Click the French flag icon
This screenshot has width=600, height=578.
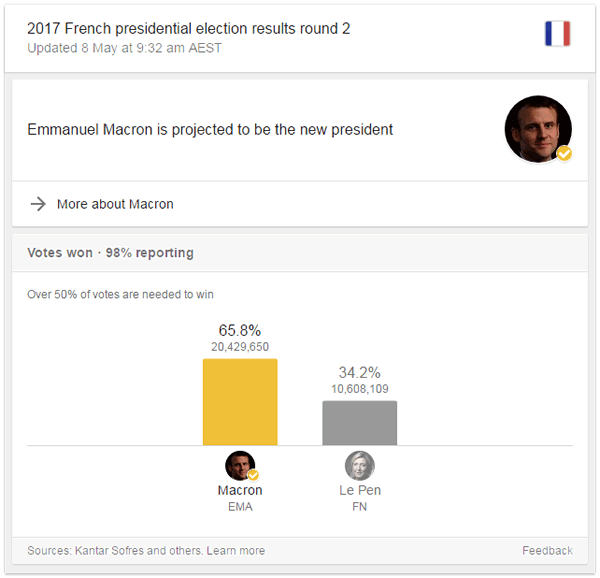click(x=557, y=34)
